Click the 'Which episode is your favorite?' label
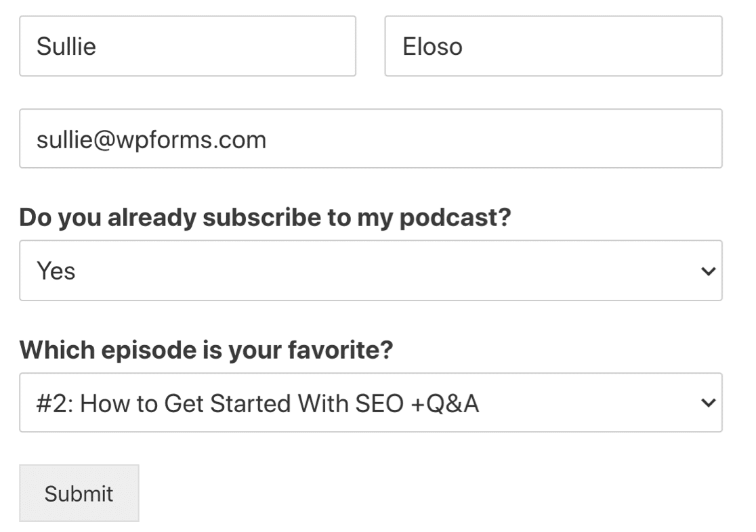Image resolution: width=756 pixels, height=532 pixels. [207, 350]
